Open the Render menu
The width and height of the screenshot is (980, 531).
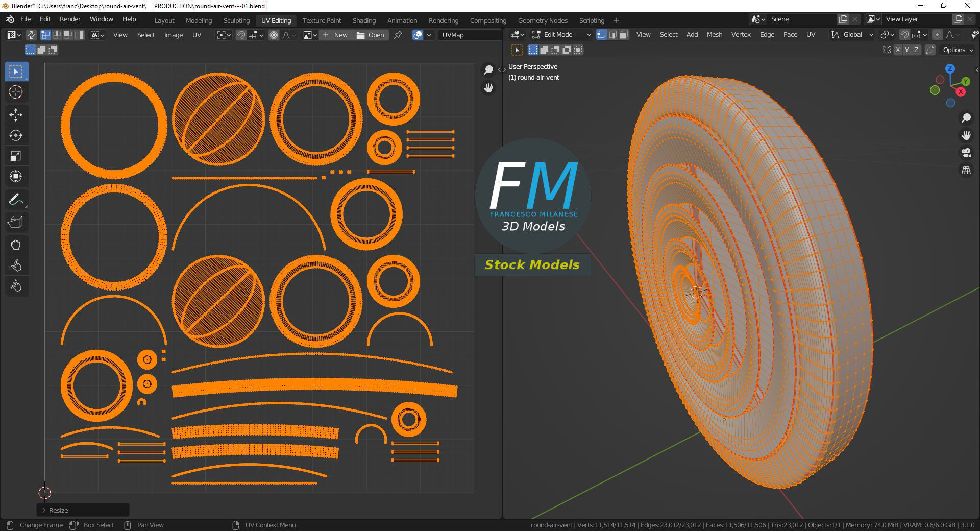(x=70, y=19)
